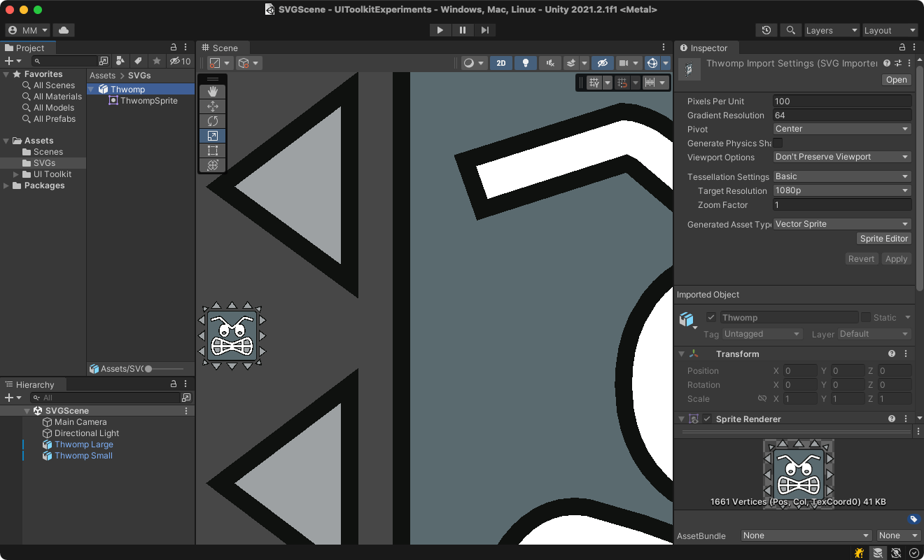
Task: Open Sprite Renderer component menu
Action: 906,419
